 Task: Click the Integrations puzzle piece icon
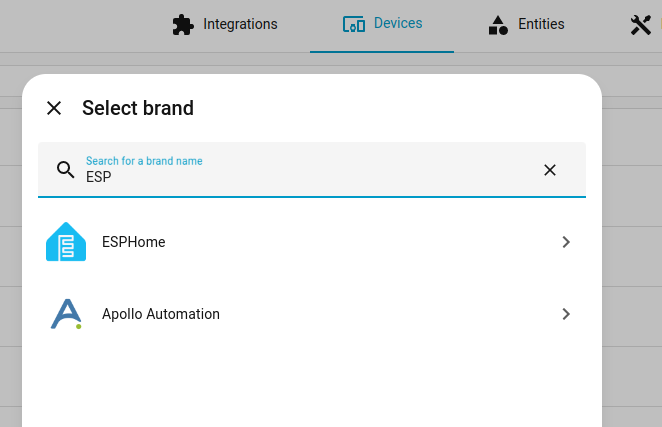pyautogui.click(x=181, y=24)
